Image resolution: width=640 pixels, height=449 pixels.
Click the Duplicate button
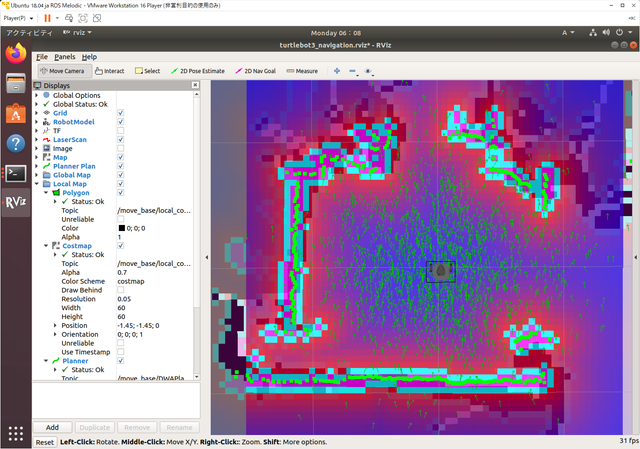[x=95, y=427]
